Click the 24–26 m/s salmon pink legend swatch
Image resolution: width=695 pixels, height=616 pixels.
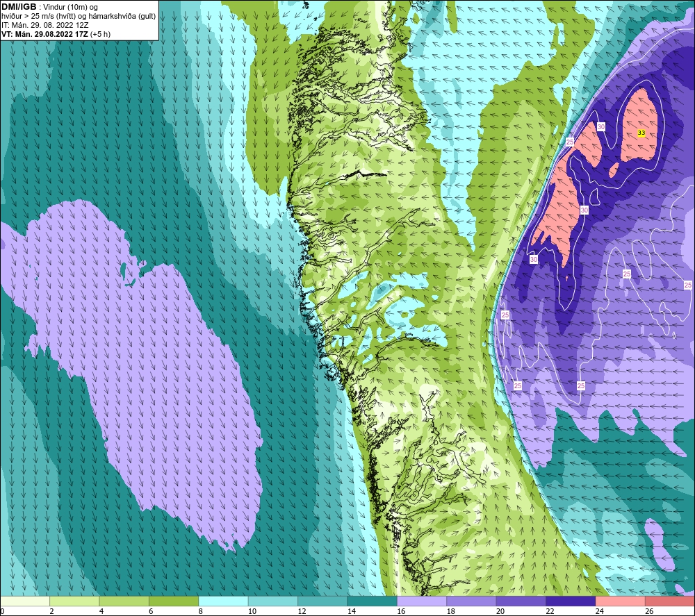621,601
